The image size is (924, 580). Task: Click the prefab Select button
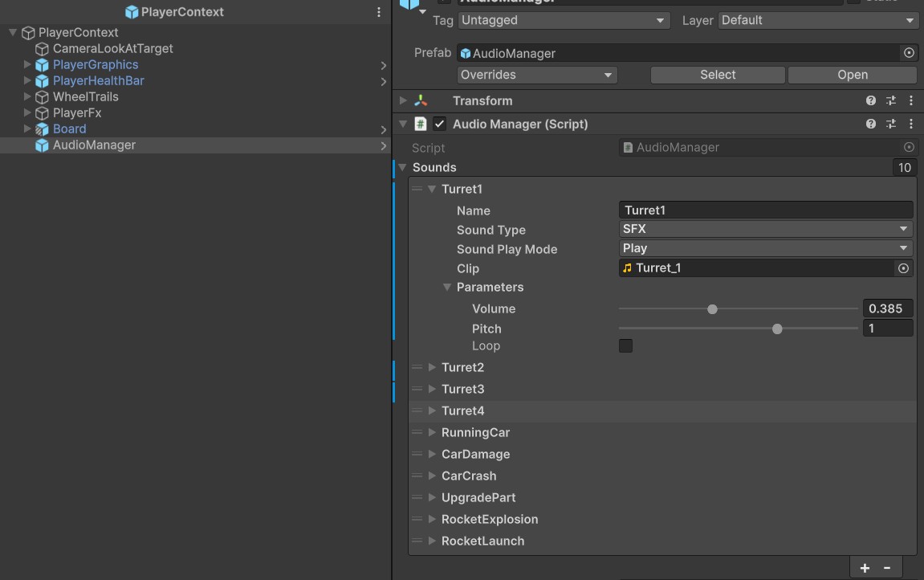717,75
